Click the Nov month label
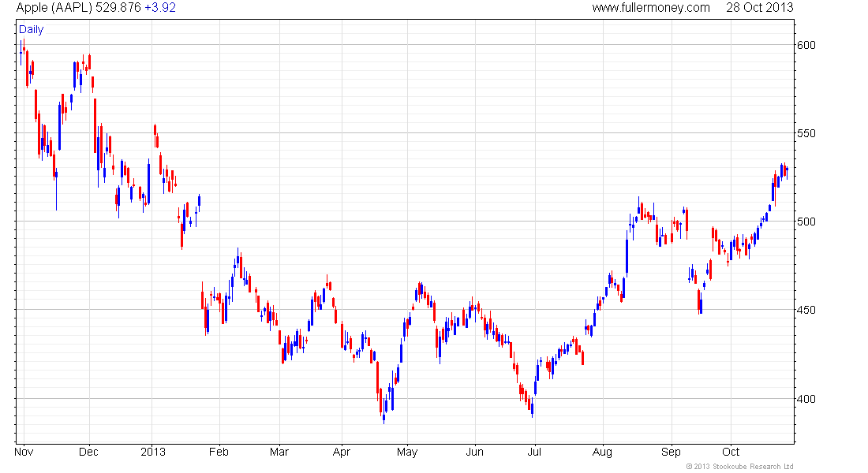 [24, 452]
